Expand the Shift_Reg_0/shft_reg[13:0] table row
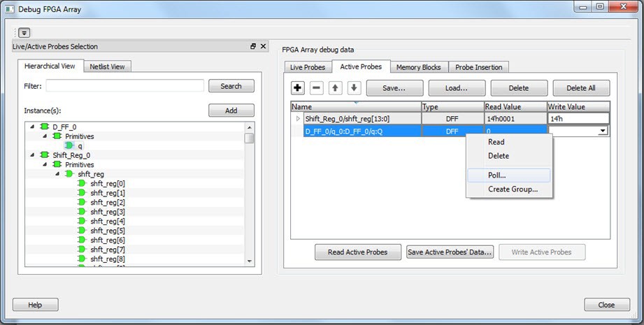 coord(299,119)
